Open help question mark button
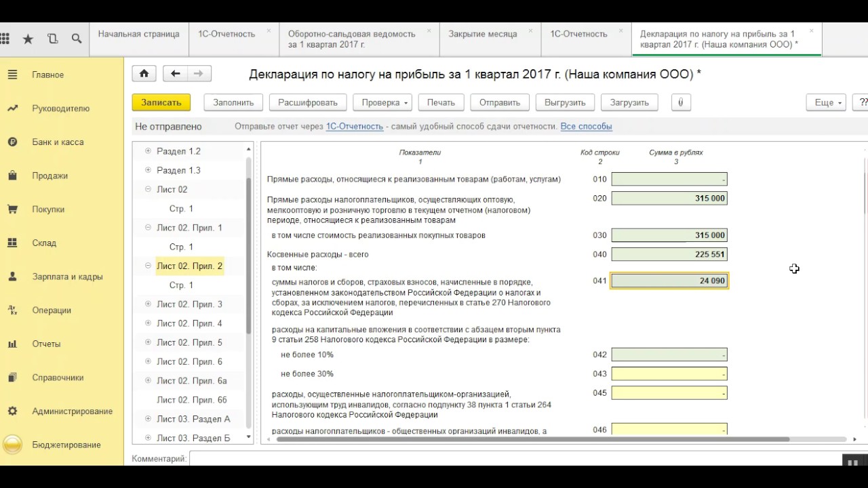This screenshot has width=868, height=488. (x=863, y=102)
